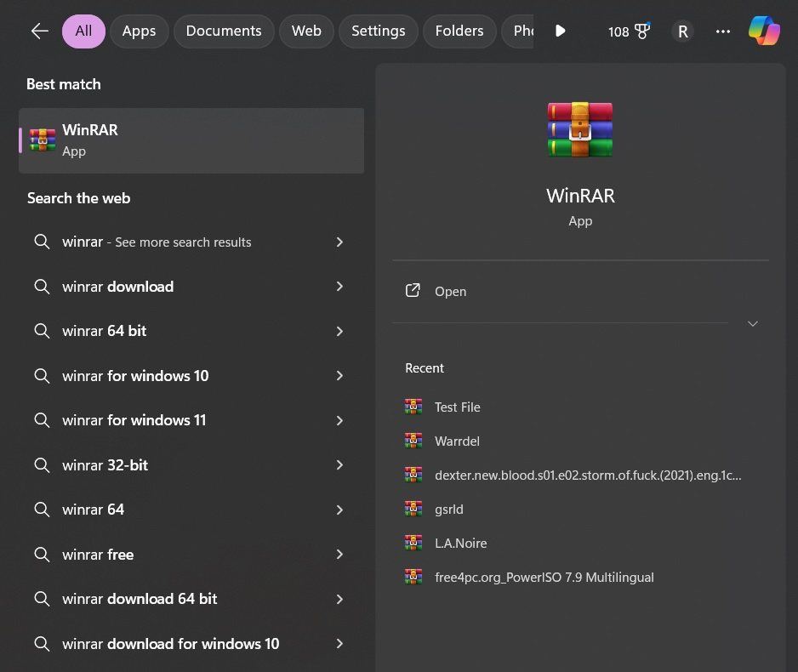This screenshot has width=798, height=672.
Task: Click search icon beside 'winrar download 64 bit'
Action: (42, 599)
